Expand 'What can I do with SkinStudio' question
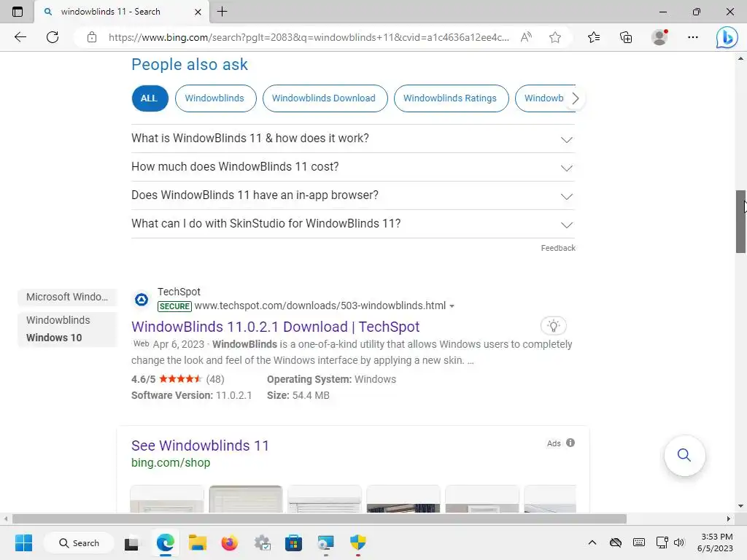 pyautogui.click(x=353, y=224)
